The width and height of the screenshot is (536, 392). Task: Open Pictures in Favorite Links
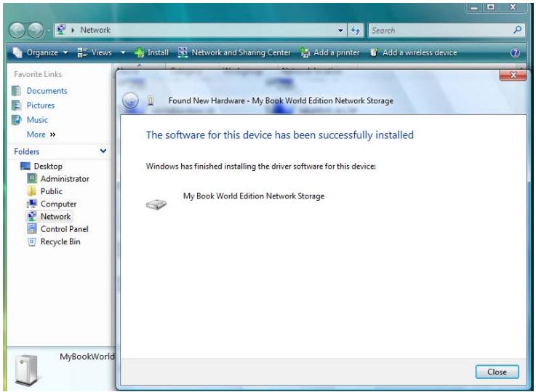tap(41, 105)
